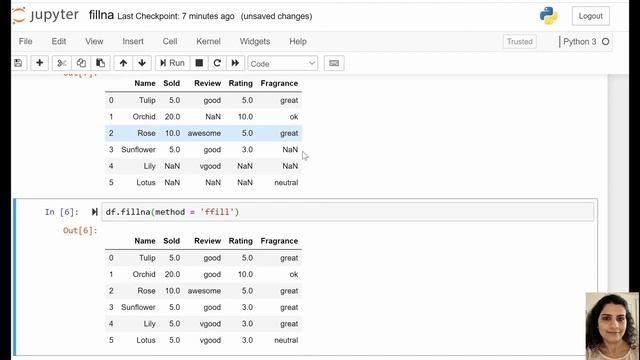Open the View menu
Viewport: 640px width, 360px height.
point(94,41)
